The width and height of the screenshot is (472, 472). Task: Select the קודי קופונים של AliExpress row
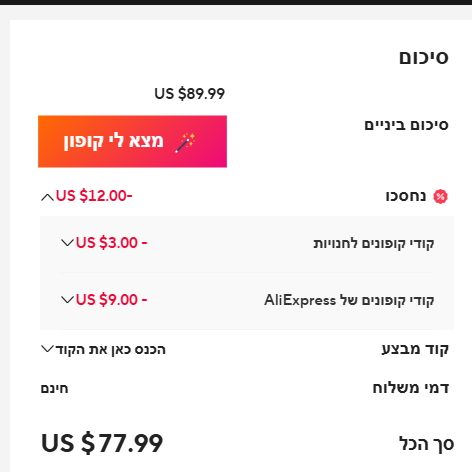pyautogui.click(x=247, y=300)
